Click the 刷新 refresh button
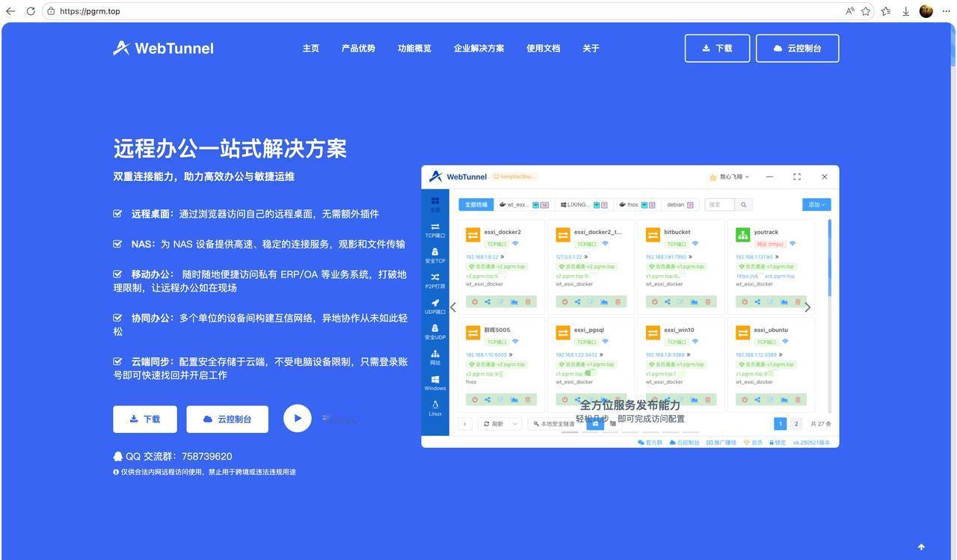Viewport: 957px width, 560px height. click(x=493, y=424)
